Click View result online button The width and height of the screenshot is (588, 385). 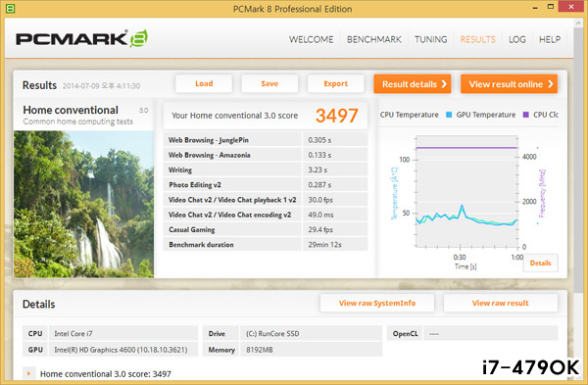(509, 84)
